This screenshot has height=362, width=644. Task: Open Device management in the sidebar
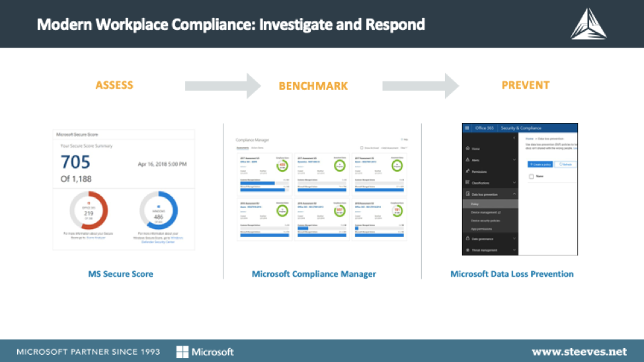[x=486, y=212]
